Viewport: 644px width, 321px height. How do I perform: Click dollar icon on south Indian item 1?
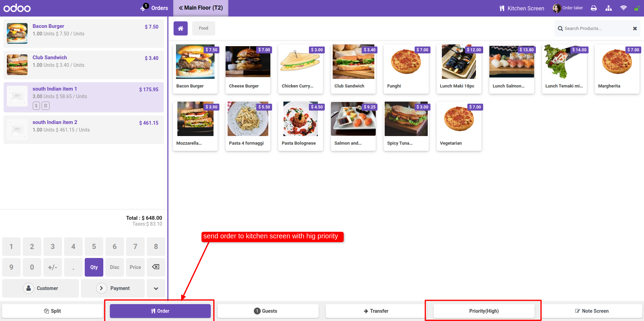pos(36,106)
